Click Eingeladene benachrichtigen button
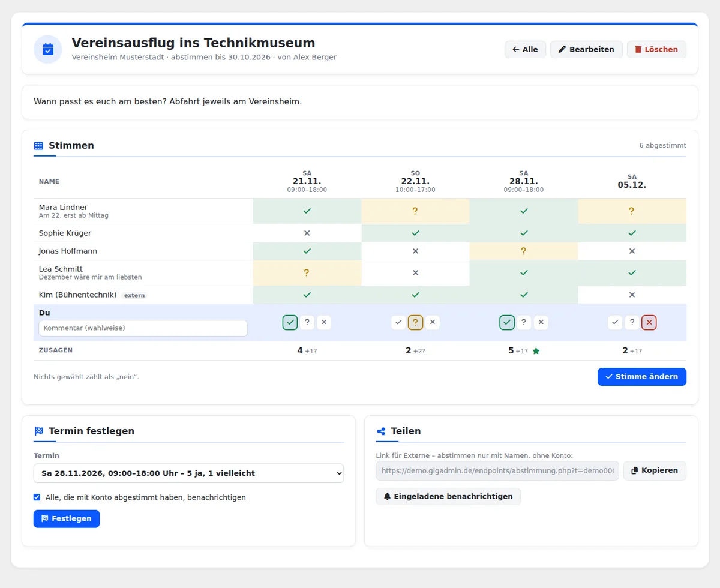Image resolution: width=720 pixels, height=588 pixels. 448,496
